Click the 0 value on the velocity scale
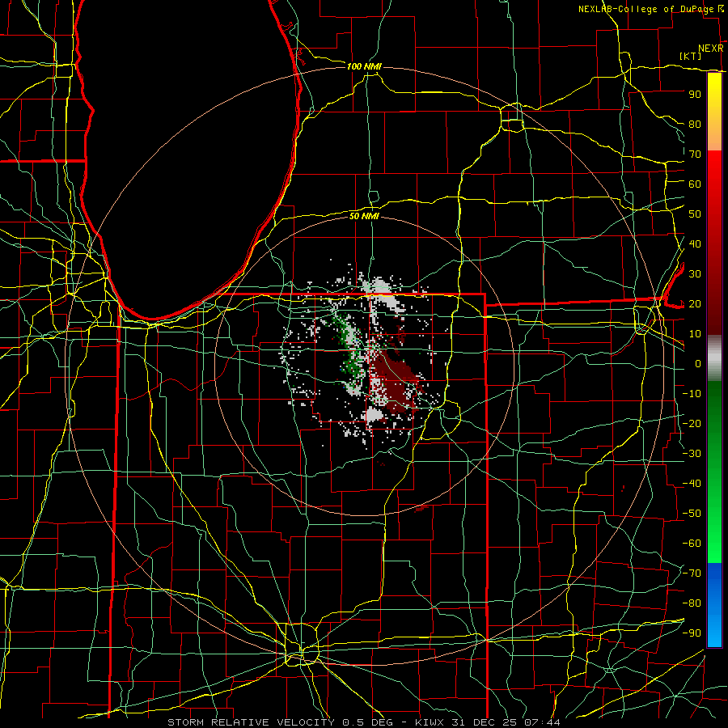The width and height of the screenshot is (728, 728). (698, 364)
